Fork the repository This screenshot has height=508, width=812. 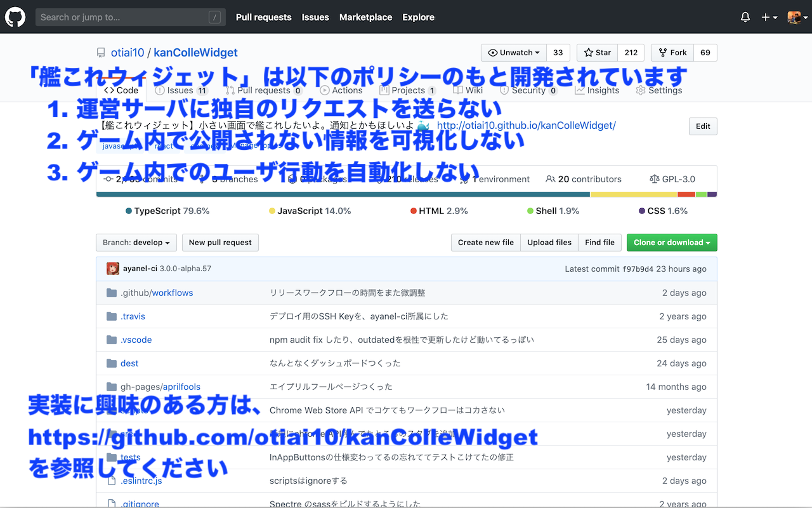(x=673, y=53)
